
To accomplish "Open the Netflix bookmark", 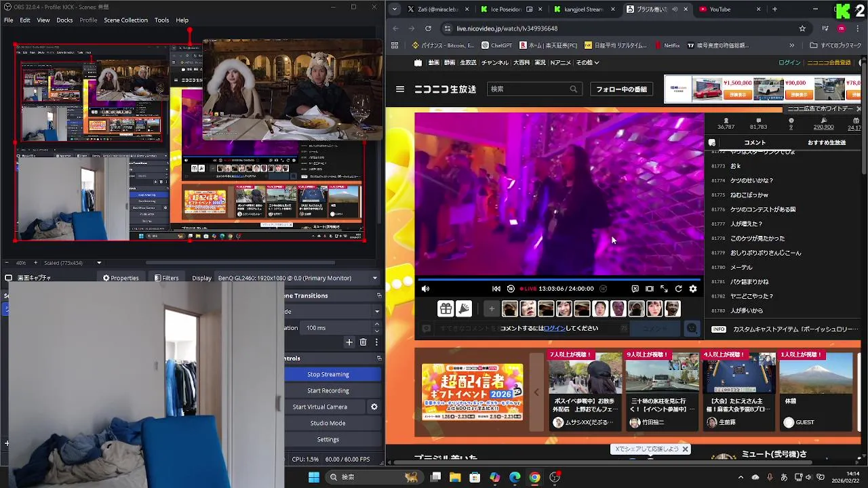I will coord(667,45).
